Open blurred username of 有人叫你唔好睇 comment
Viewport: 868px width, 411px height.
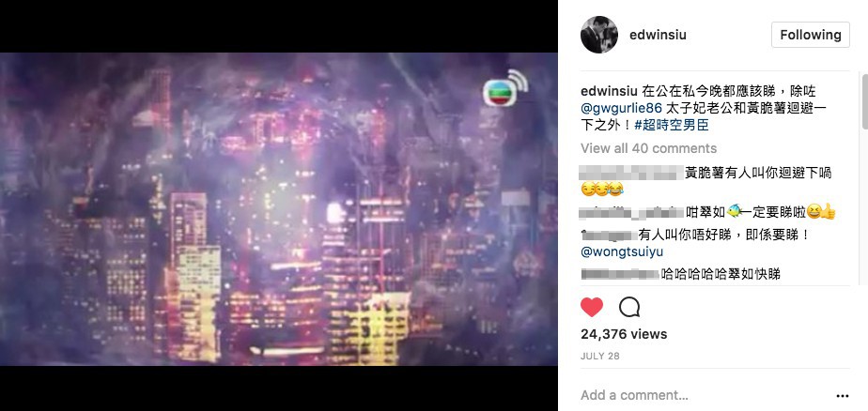click(x=609, y=235)
